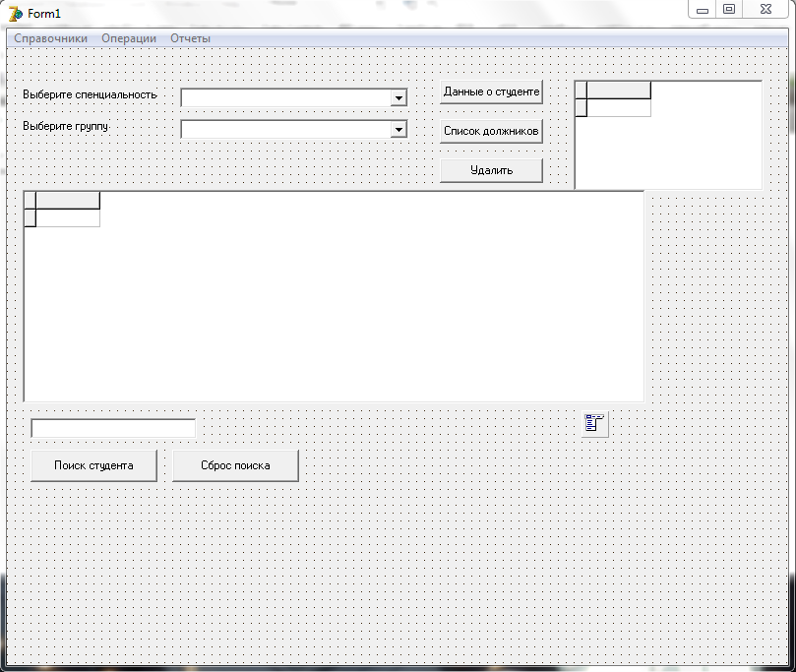The image size is (796, 672).
Task: Expand the group dropdown arrow
Action: [x=399, y=130]
